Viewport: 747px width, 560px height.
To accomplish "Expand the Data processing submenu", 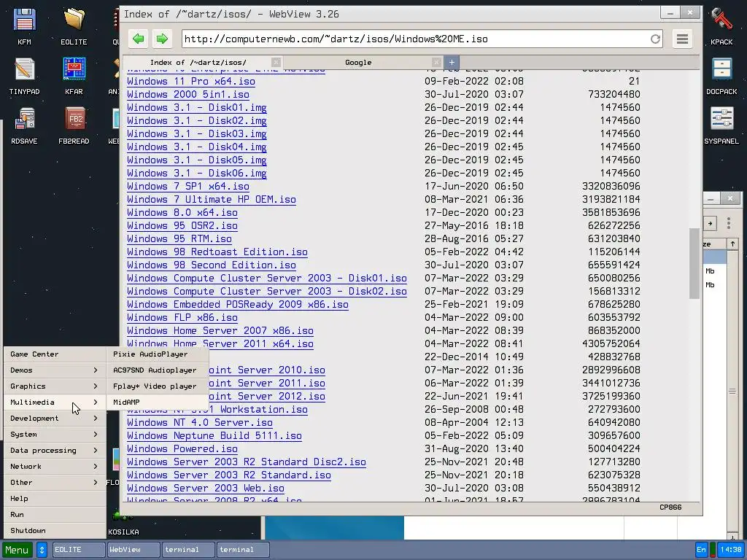I will coord(54,451).
